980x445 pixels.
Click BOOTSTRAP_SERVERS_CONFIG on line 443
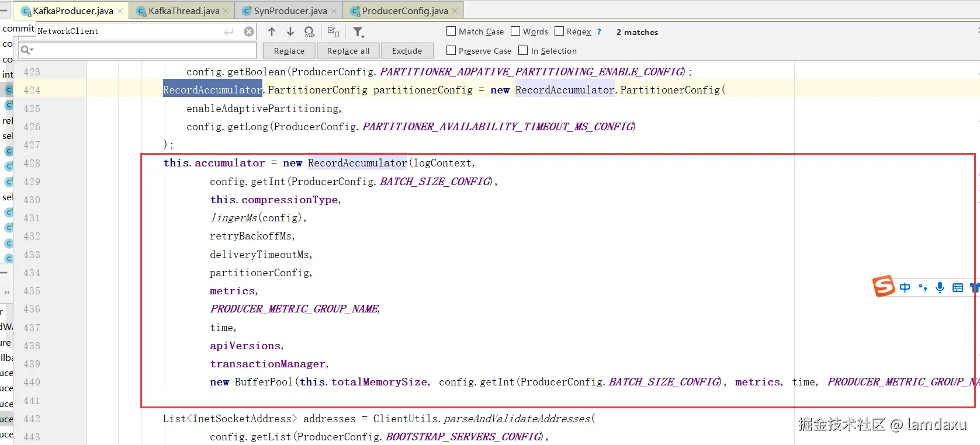(x=464, y=437)
